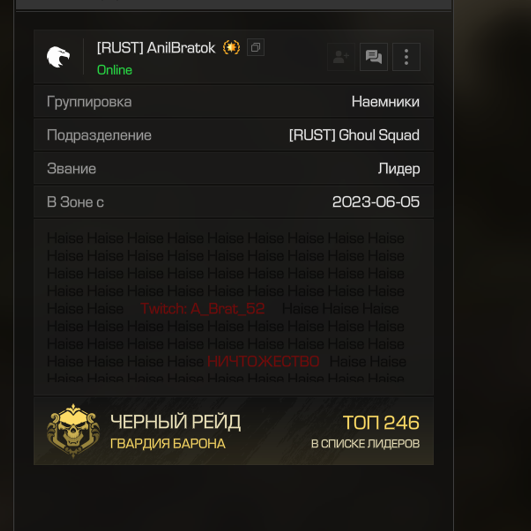Click the green Online status text
The image size is (531, 531).
[x=114, y=70]
